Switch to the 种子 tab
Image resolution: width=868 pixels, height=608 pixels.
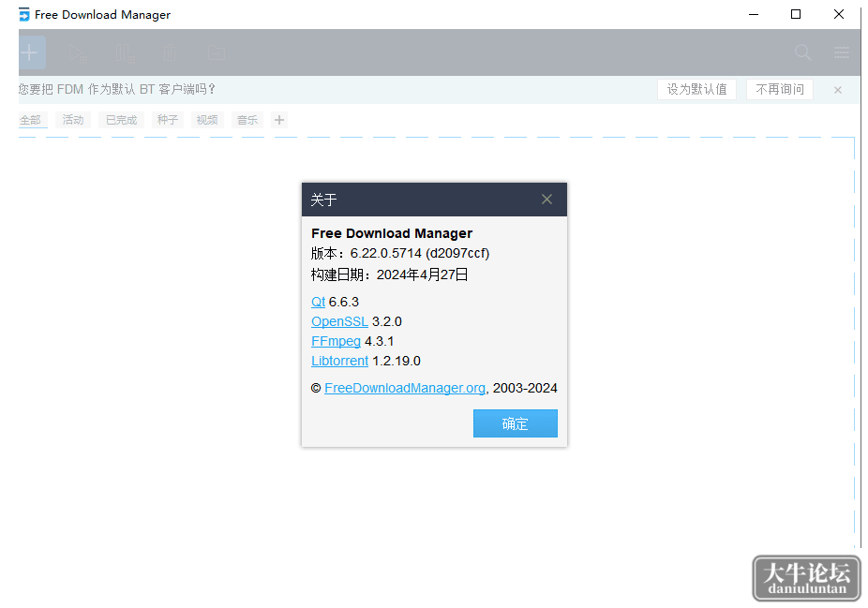click(168, 120)
